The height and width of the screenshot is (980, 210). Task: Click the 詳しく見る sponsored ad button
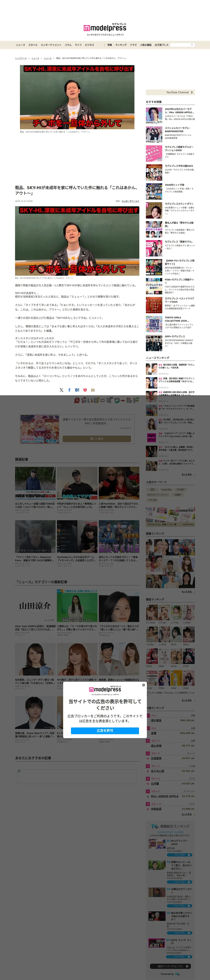click(x=97, y=439)
